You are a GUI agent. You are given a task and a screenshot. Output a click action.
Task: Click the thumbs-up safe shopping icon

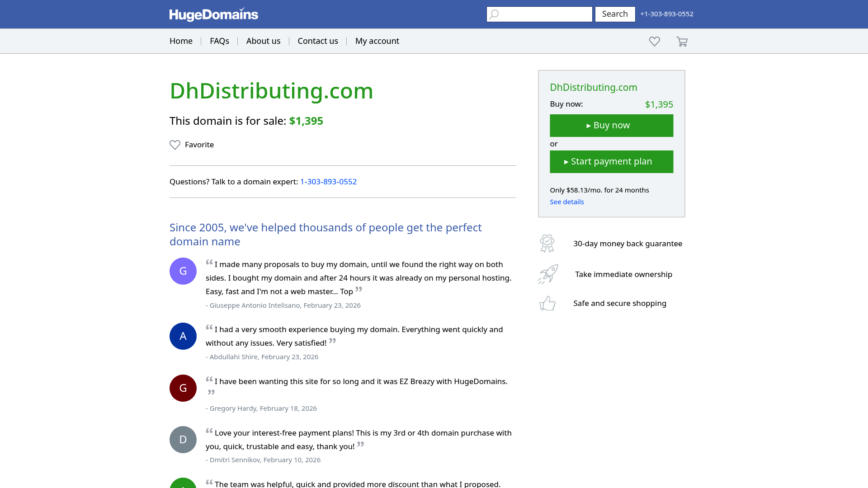coord(547,303)
